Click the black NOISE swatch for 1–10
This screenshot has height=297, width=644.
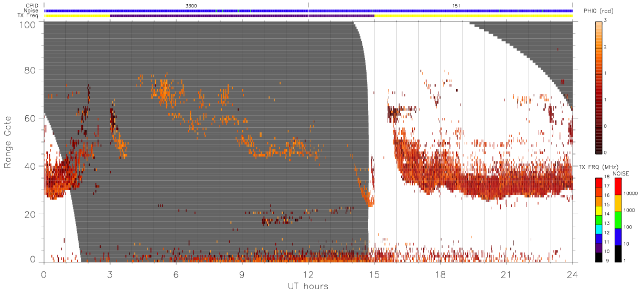coord(618,254)
